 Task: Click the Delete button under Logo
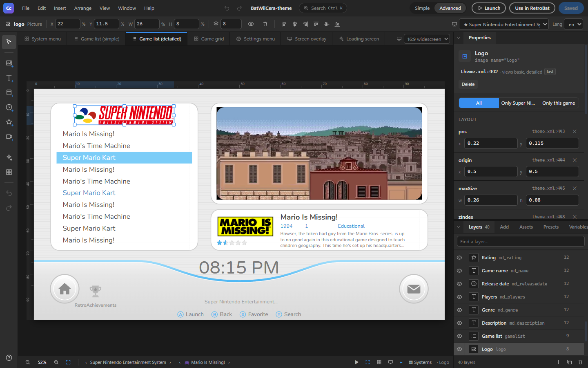click(x=468, y=84)
